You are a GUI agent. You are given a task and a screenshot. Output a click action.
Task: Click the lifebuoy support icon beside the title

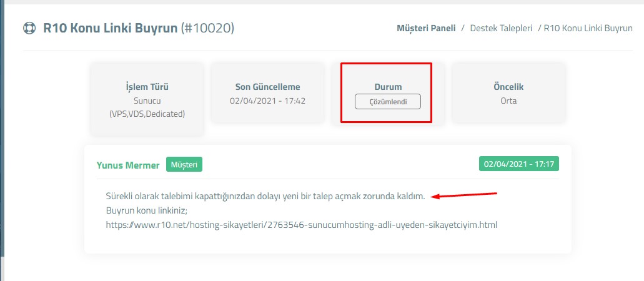(29, 28)
